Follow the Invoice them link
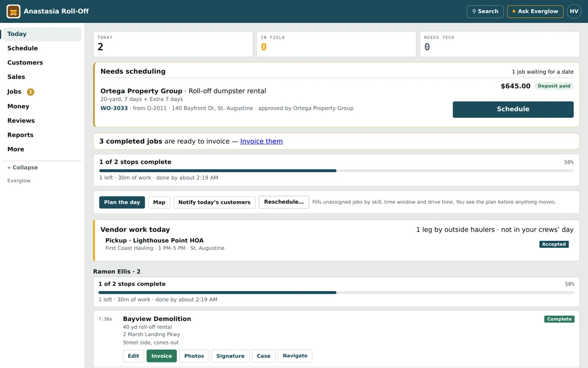This screenshot has height=368, width=588. (261, 141)
